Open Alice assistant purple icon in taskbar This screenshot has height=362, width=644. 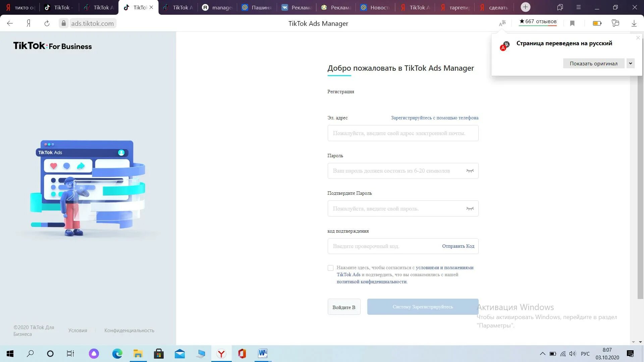click(x=94, y=354)
